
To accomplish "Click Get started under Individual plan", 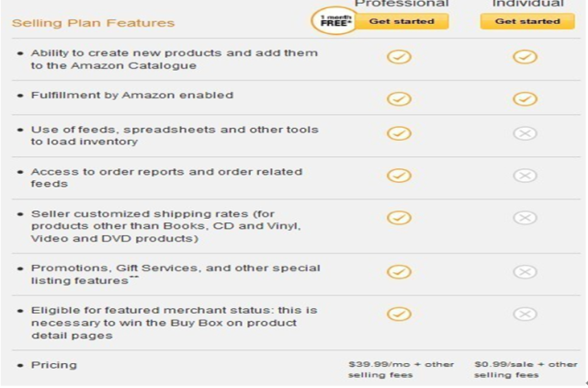I will (x=527, y=21).
